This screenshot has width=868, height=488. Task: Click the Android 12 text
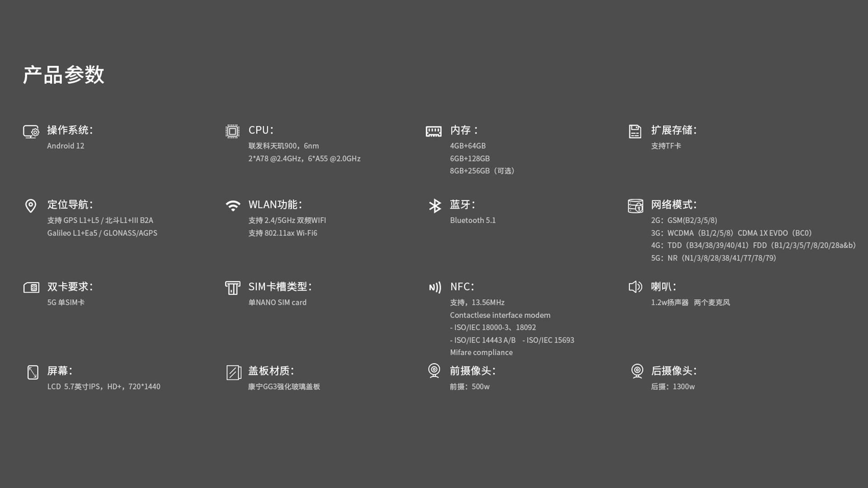[66, 146]
